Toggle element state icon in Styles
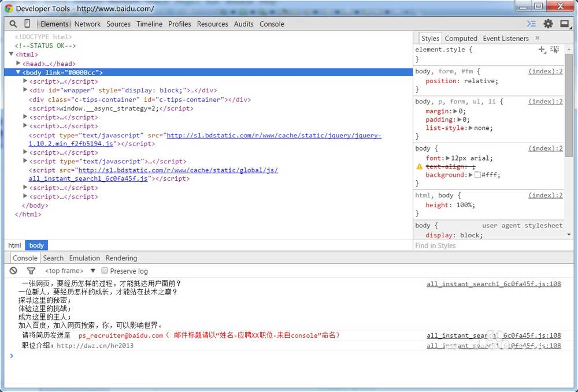 tap(554, 49)
